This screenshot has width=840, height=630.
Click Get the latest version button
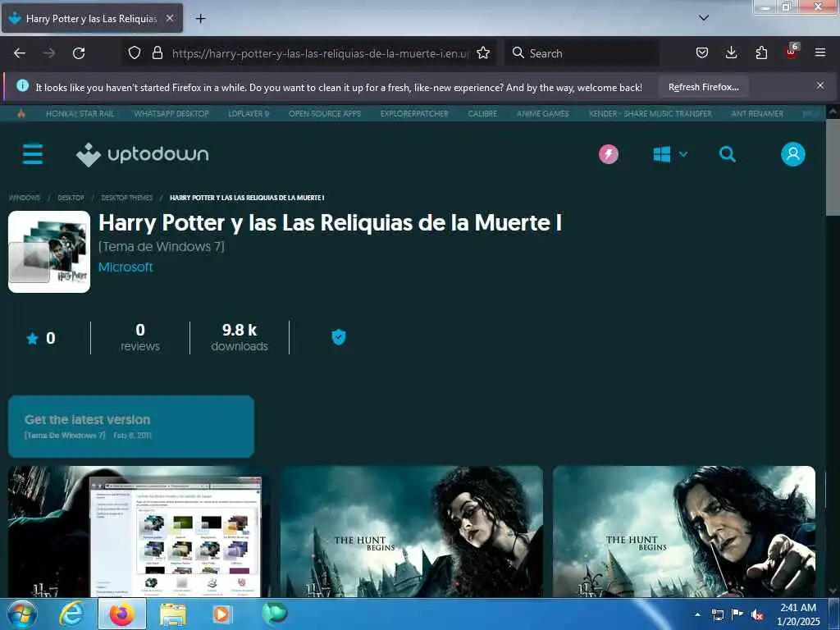(131, 427)
